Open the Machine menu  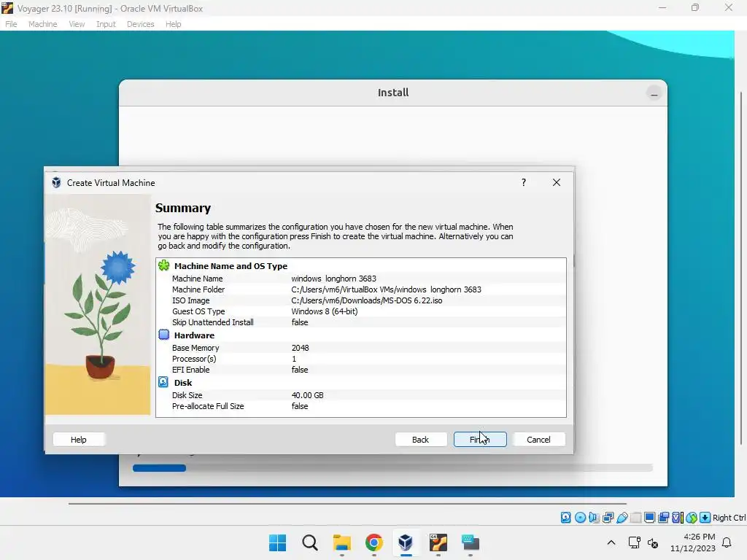tap(42, 24)
